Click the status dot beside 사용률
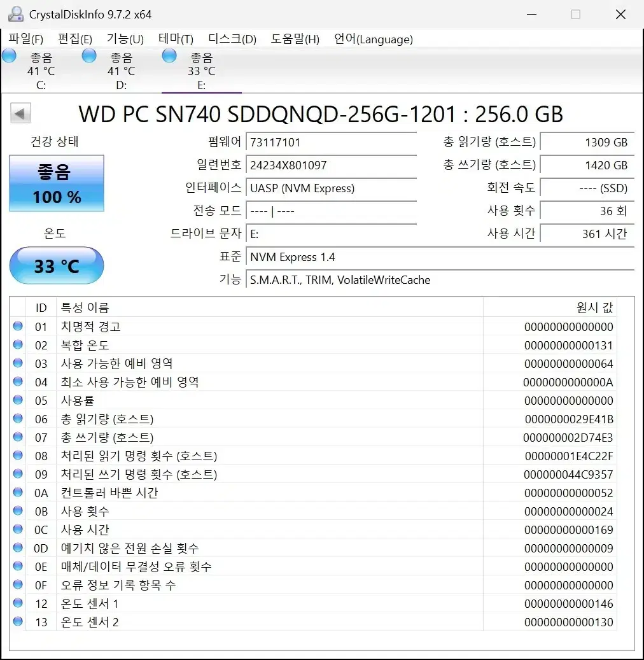644x660 pixels. pyautogui.click(x=18, y=400)
